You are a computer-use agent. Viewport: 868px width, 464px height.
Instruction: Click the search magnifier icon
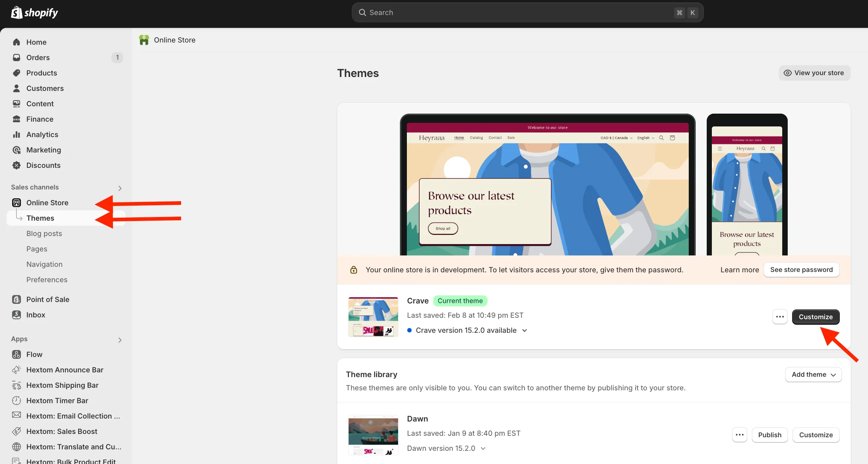pos(362,12)
